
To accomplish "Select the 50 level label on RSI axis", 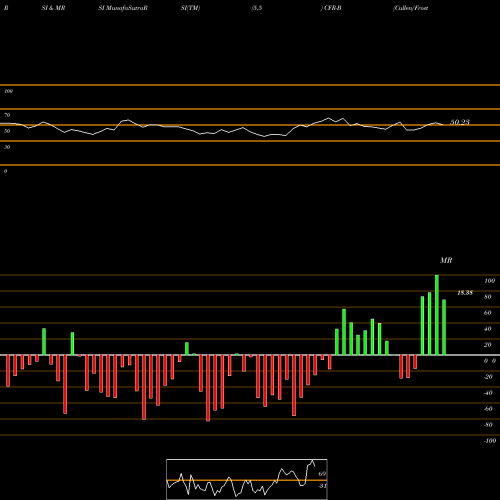I will coord(7,131).
